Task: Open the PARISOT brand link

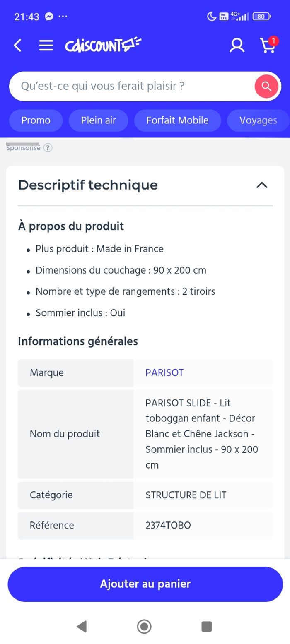Action: (x=164, y=372)
